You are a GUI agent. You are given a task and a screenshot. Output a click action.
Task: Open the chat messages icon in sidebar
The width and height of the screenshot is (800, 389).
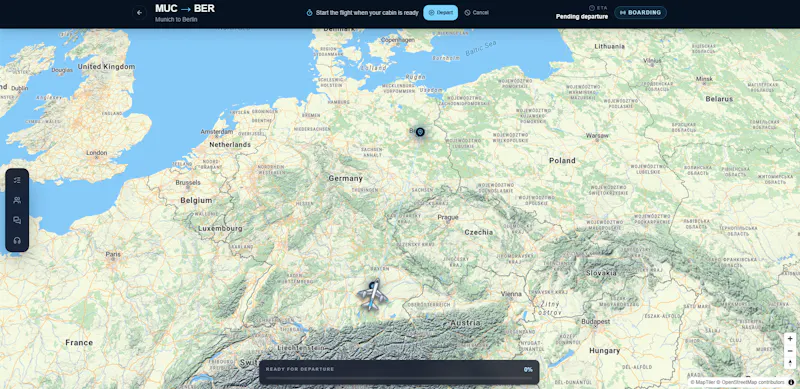tap(17, 220)
